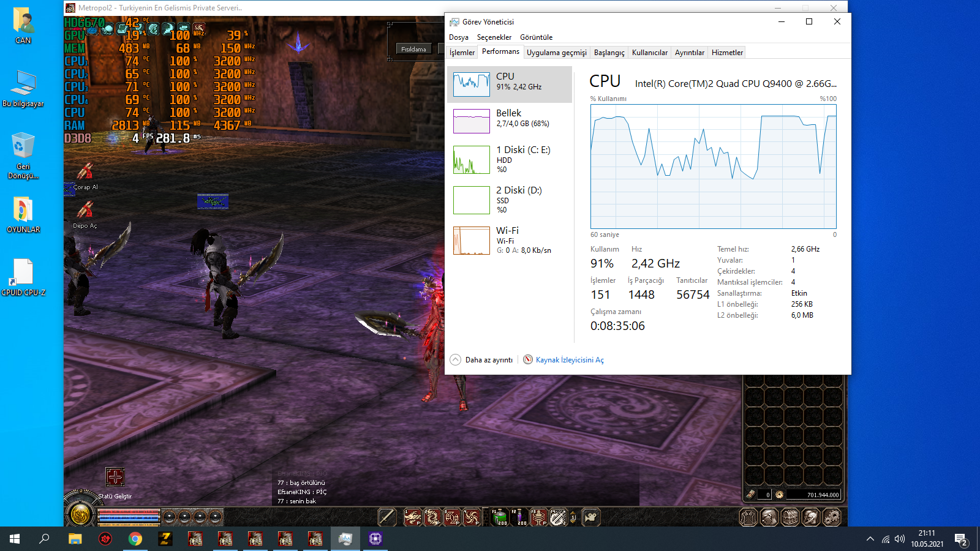Open the Dosya menu in Görev Yöneticisi
The image size is (980, 551).
[x=459, y=37]
